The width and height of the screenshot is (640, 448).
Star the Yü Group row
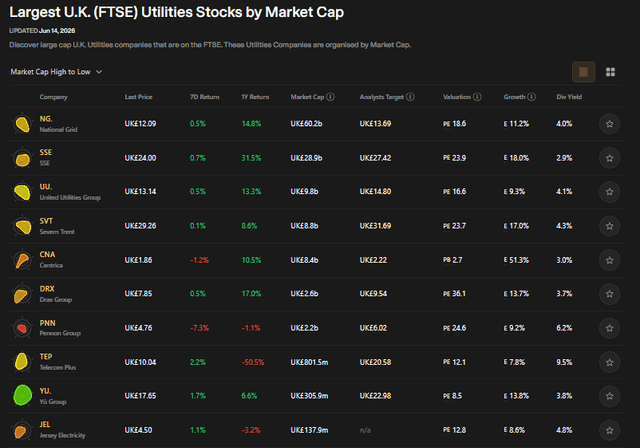[609, 396]
